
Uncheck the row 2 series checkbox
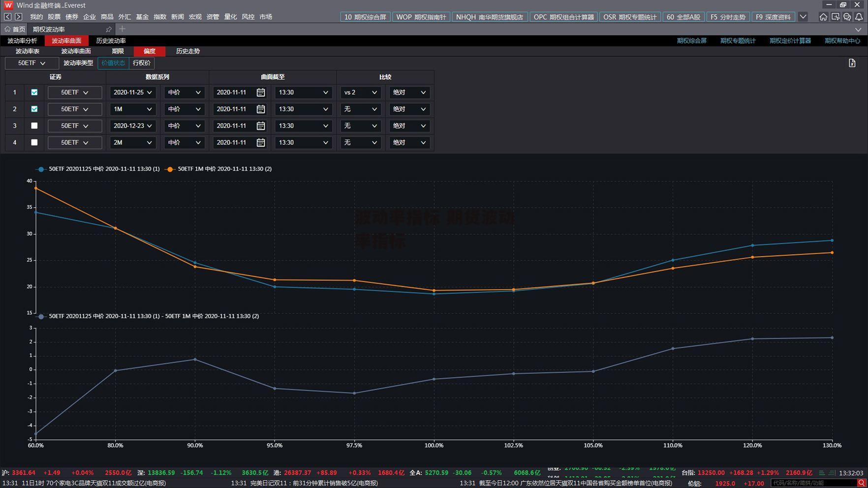(34, 109)
